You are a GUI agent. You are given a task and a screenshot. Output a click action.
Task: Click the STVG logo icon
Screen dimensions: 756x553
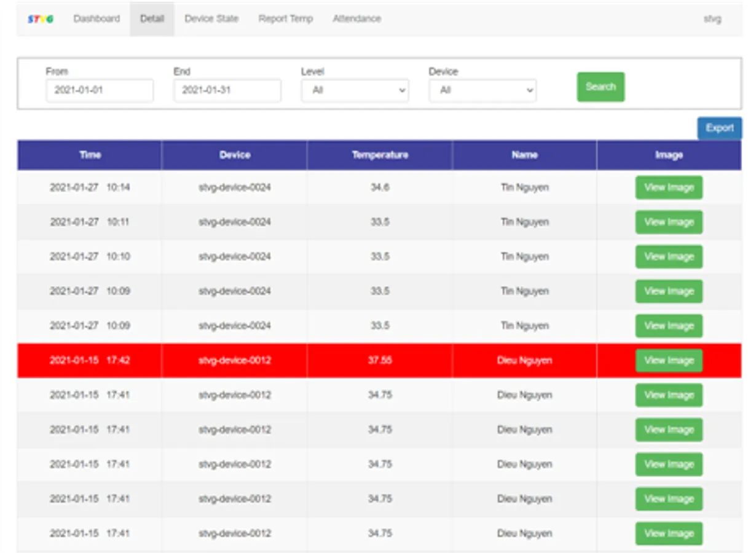(40, 19)
